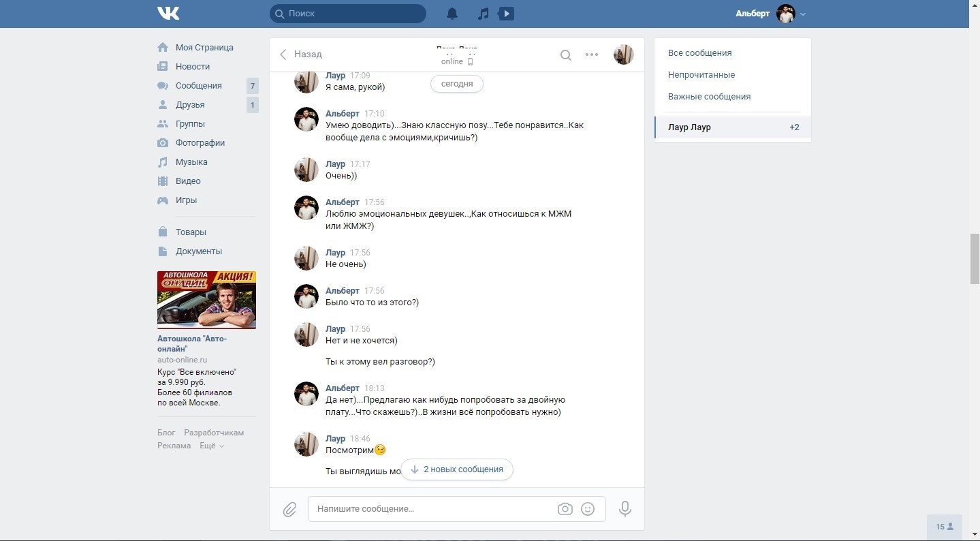Screen dimensions: 980x541
Task: Select the Лаур Лаур conversation tab
Action: pyautogui.click(x=733, y=127)
